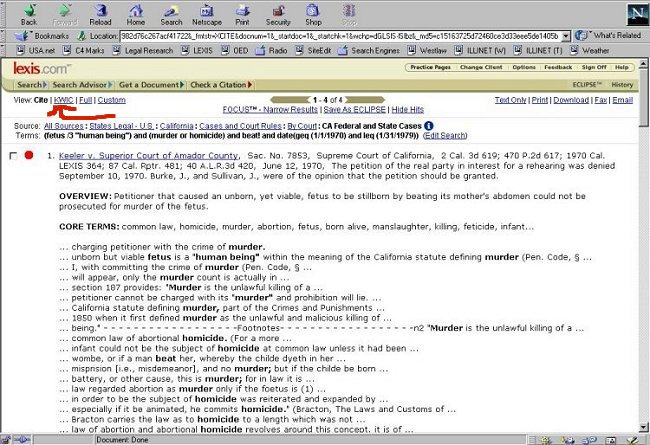Click the Netscape Search toolbar icon
The height and width of the screenshot is (445, 650).
(171, 13)
